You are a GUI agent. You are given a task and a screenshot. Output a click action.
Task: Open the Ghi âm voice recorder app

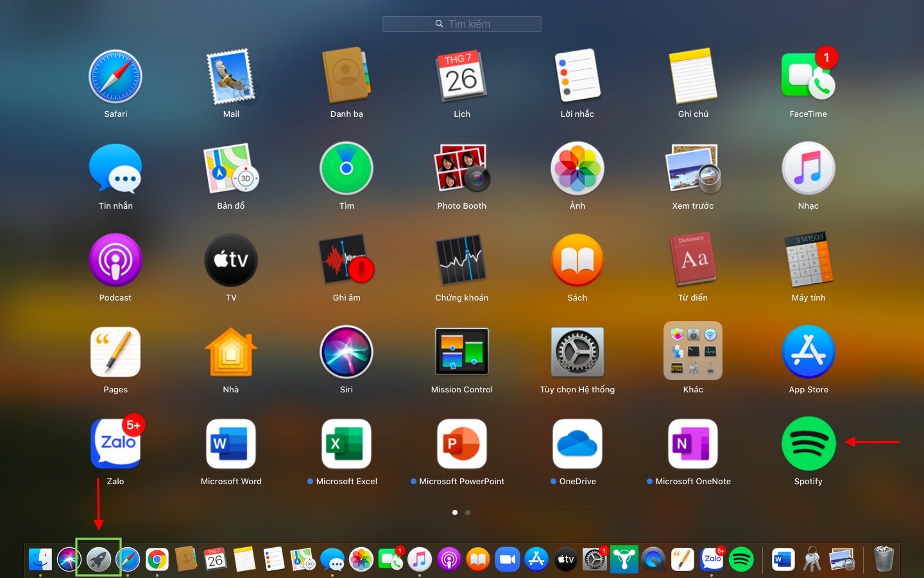[x=346, y=260]
